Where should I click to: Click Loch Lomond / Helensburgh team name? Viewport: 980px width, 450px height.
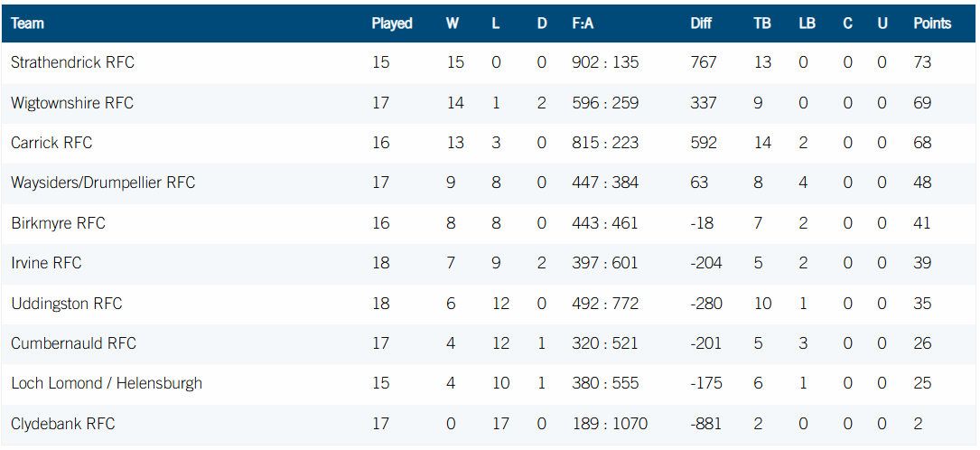click(107, 383)
